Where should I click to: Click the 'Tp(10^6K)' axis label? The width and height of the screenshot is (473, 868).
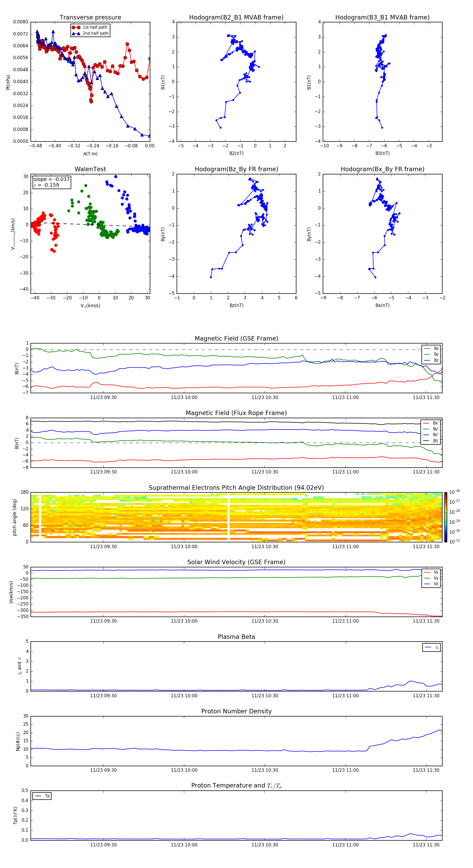click(15, 816)
